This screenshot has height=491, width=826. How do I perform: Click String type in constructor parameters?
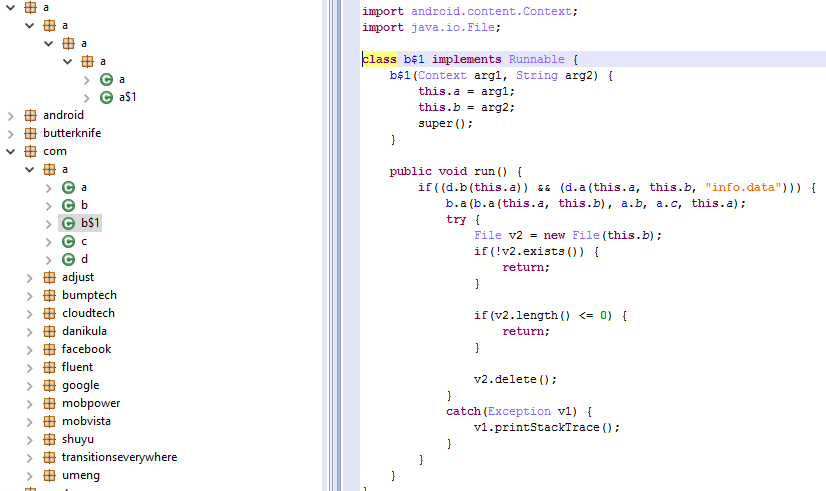(536, 75)
